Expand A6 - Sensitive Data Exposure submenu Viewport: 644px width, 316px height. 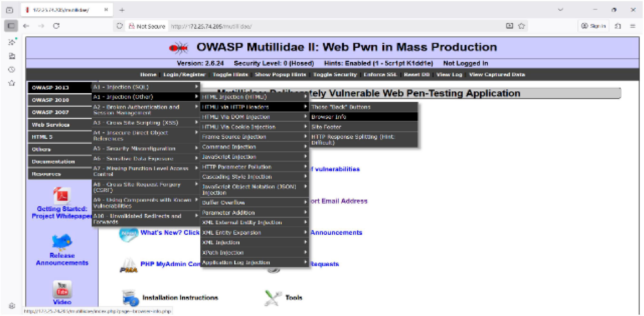tap(146, 158)
